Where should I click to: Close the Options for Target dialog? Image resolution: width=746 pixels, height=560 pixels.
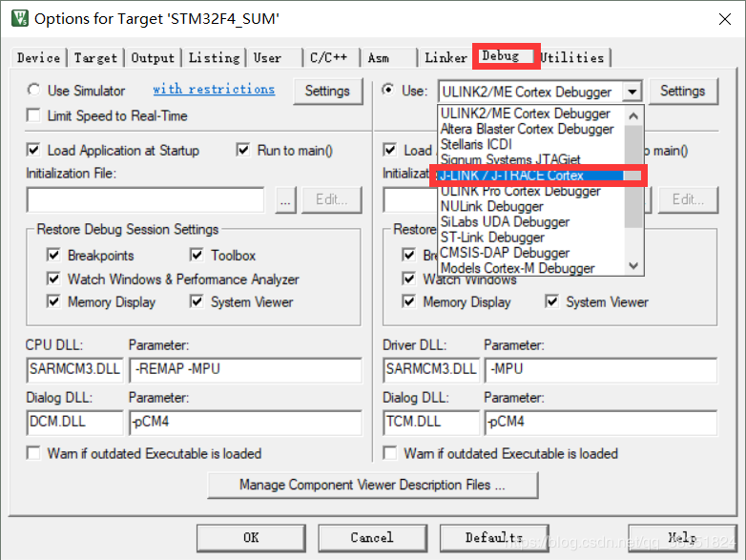pyautogui.click(x=725, y=19)
